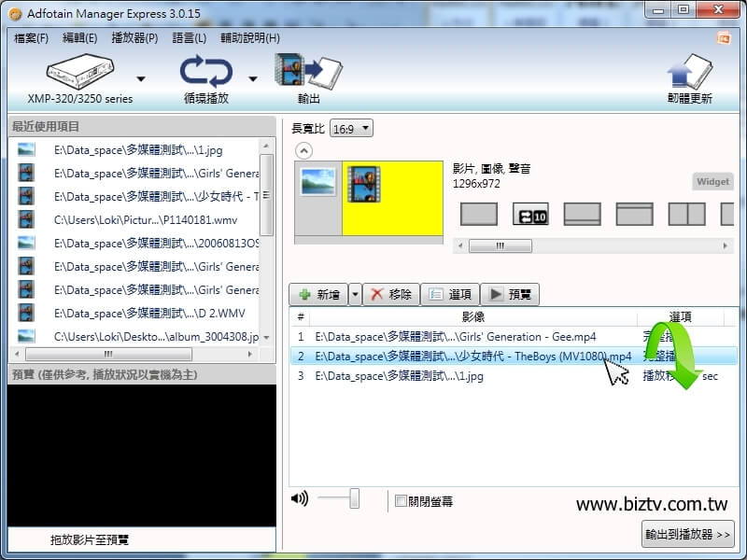Open the 播放器(P) menu

134,38
